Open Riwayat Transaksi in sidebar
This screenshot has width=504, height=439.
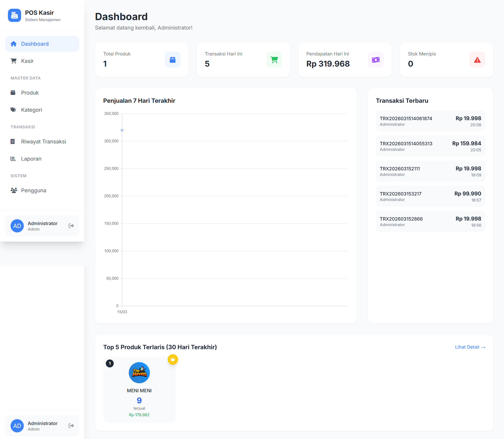click(x=42, y=142)
